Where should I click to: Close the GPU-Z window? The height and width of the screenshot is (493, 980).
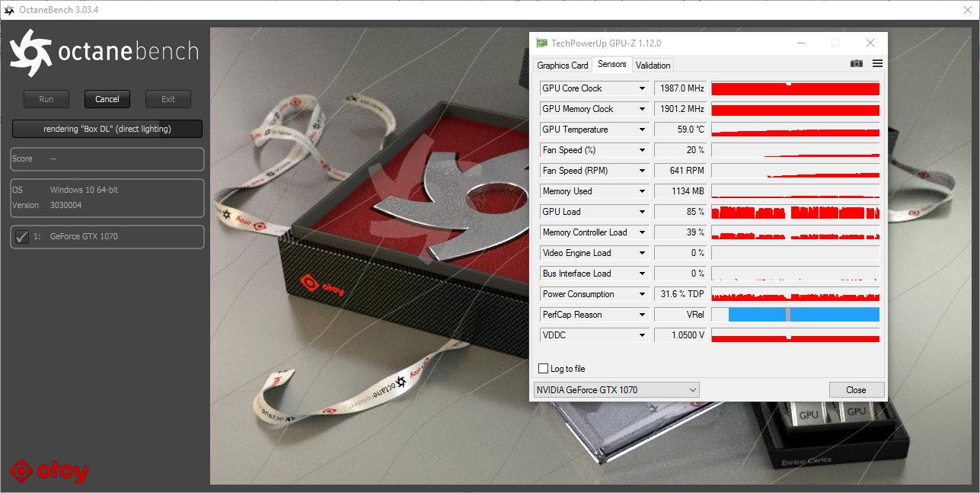[870, 43]
